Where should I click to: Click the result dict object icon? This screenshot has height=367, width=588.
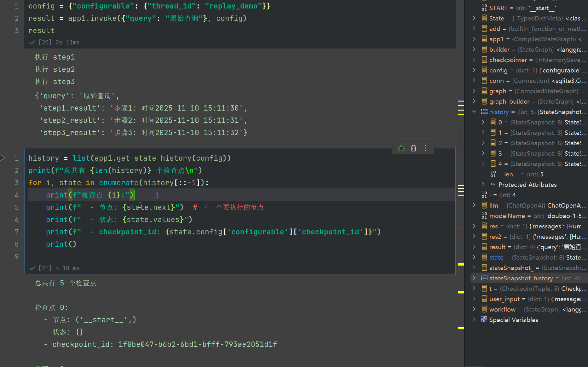coord(484,247)
